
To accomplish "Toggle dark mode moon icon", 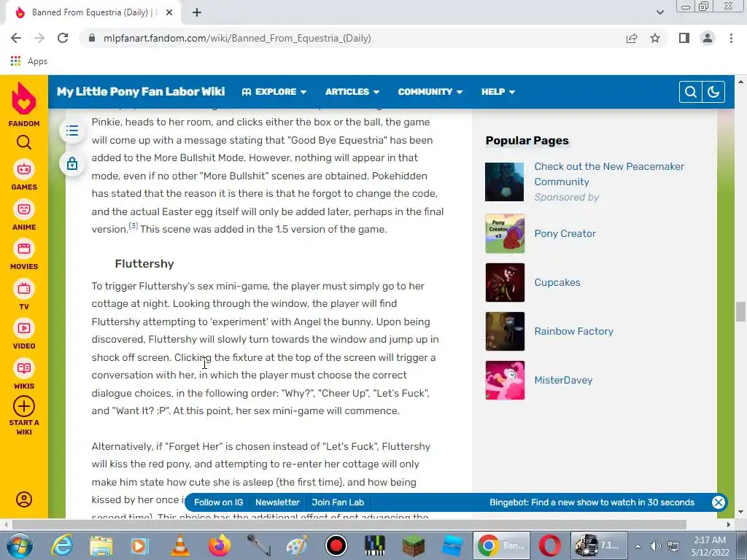I will coord(713,92).
